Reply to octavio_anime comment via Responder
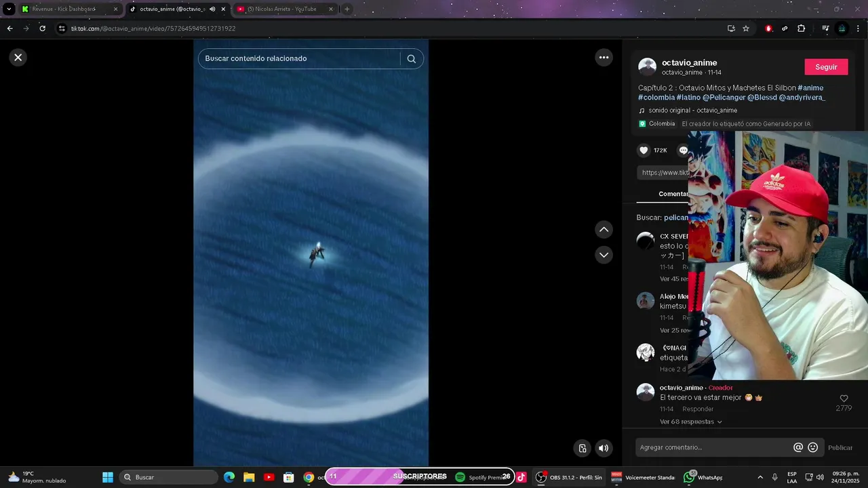 (698, 409)
